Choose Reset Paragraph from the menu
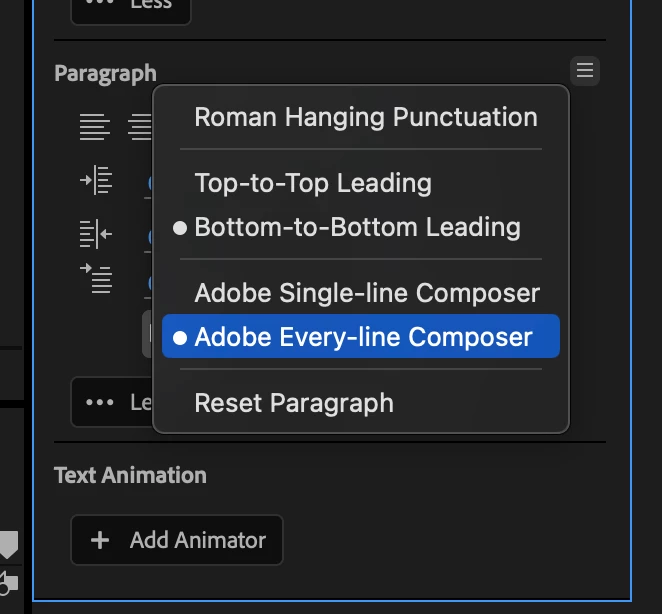 pos(294,403)
